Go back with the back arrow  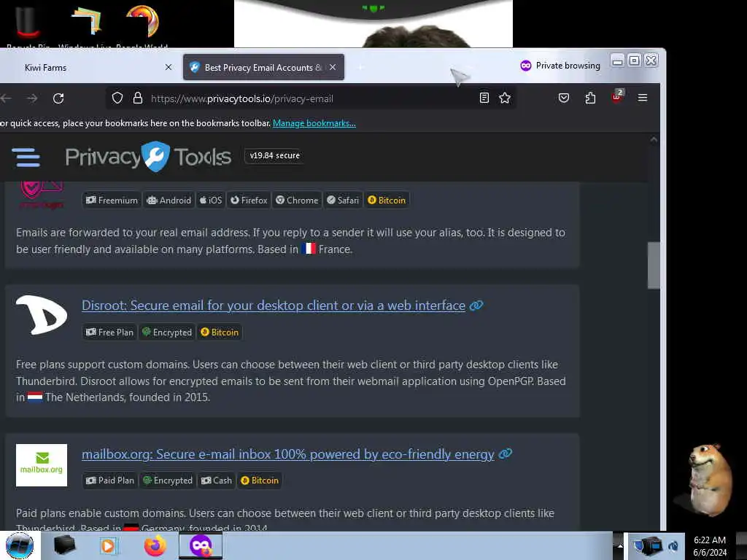(6, 98)
